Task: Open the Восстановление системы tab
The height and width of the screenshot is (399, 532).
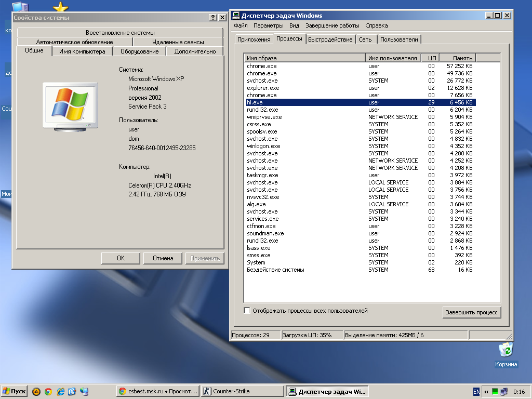Action: click(x=120, y=33)
